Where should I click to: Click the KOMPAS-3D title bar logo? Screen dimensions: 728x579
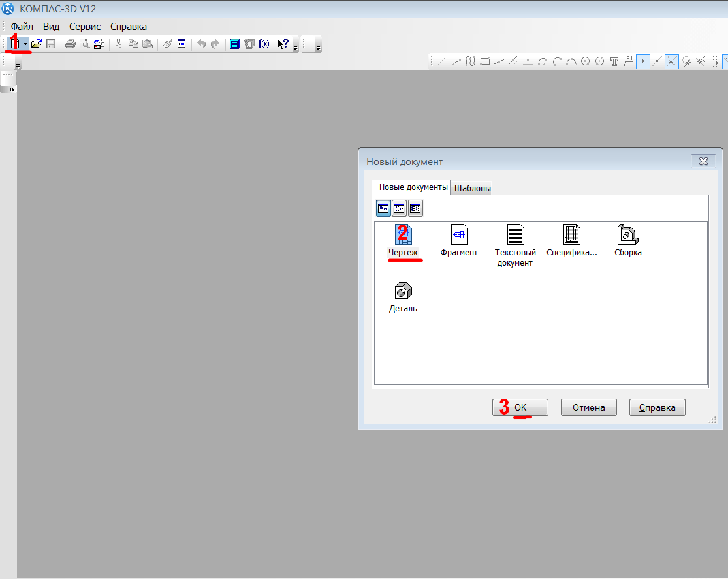8,8
